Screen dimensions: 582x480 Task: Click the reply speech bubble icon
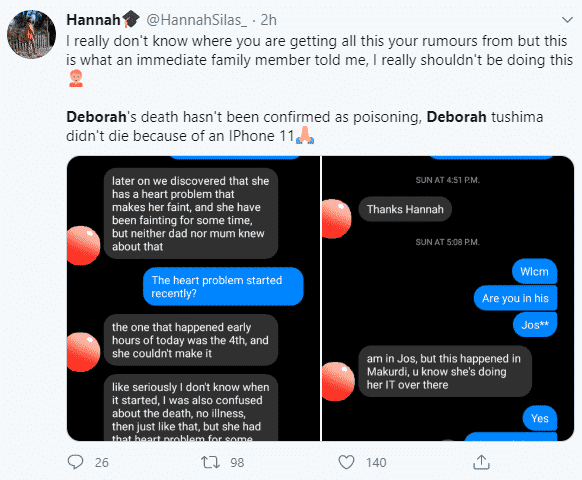[75, 462]
